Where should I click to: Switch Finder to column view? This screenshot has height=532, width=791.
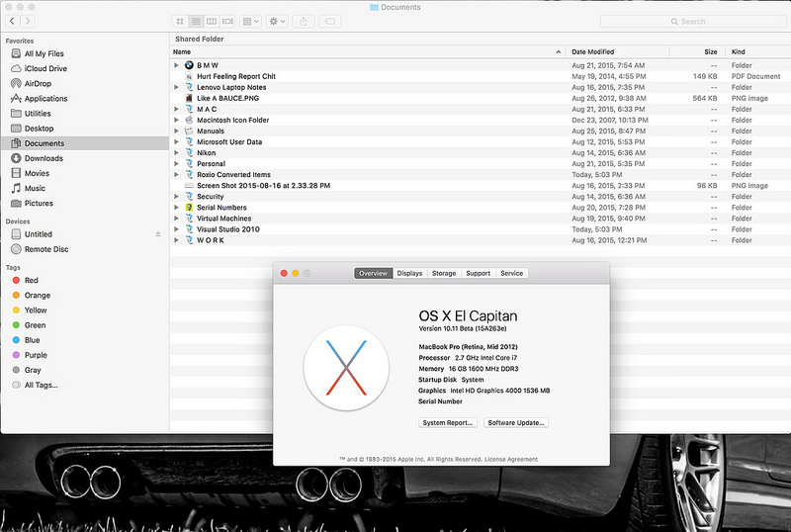tap(212, 21)
